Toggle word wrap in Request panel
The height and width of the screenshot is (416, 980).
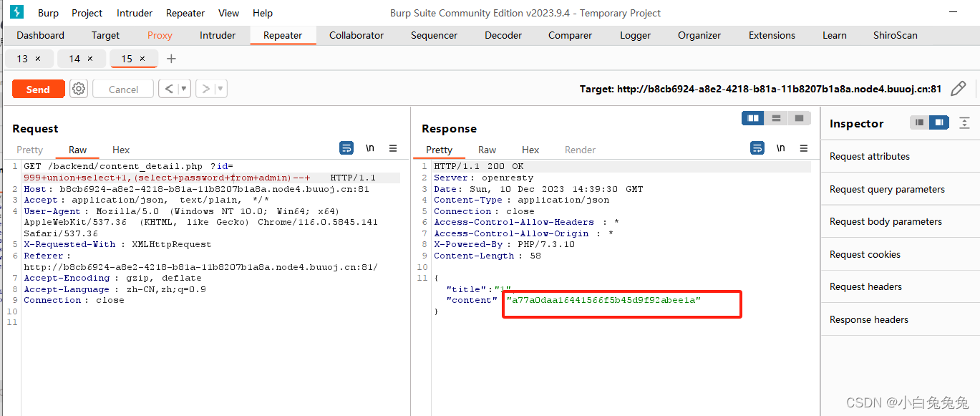point(346,148)
